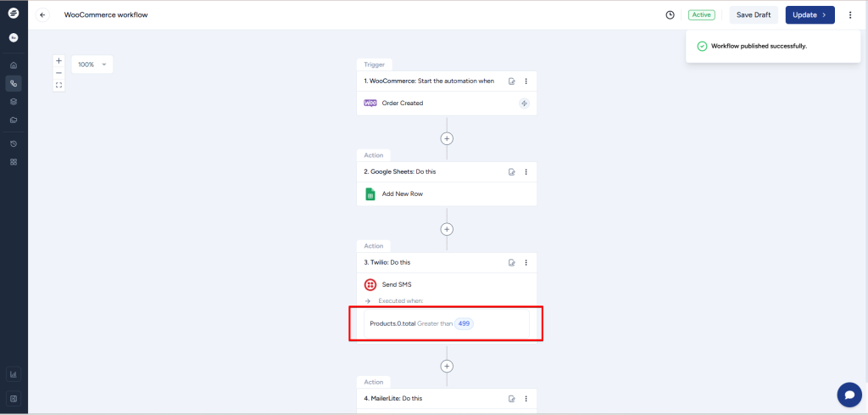Toggle fullscreen canvas view icon
The image size is (868, 415).
click(58, 85)
